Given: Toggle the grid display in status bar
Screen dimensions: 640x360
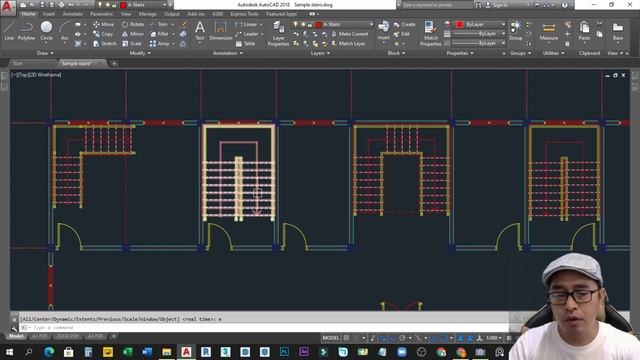Looking at the screenshot, I should tap(347, 338).
